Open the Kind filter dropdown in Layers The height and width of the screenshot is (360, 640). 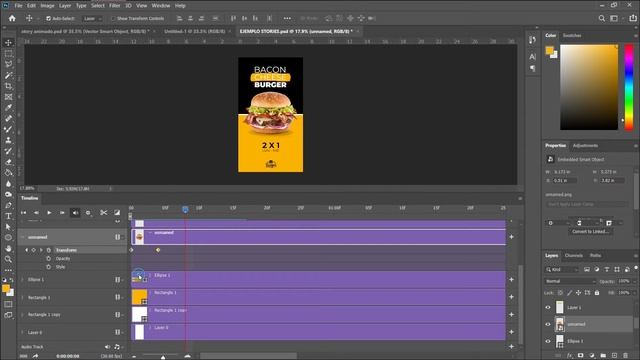pyautogui.click(x=562, y=269)
